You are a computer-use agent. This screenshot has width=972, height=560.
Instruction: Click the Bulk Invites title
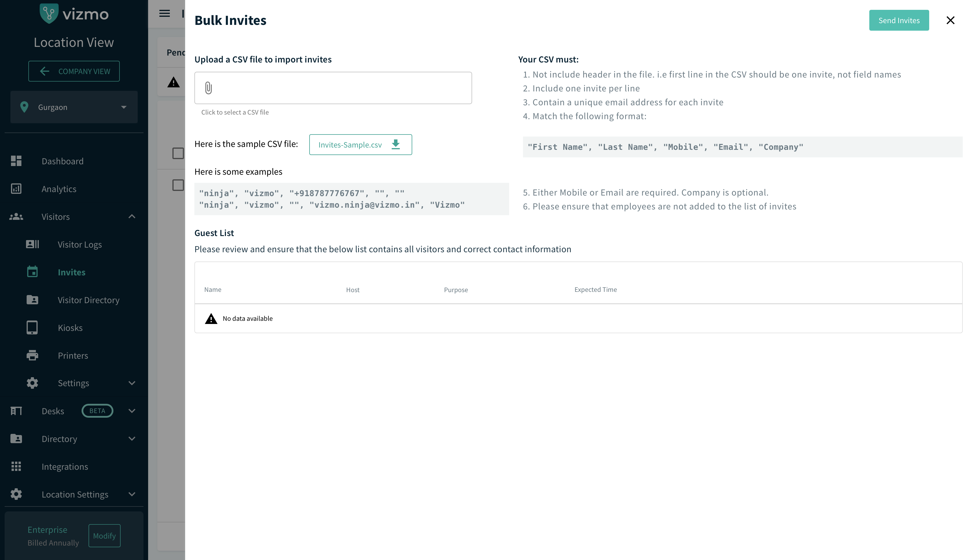click(x=230, y=20)
